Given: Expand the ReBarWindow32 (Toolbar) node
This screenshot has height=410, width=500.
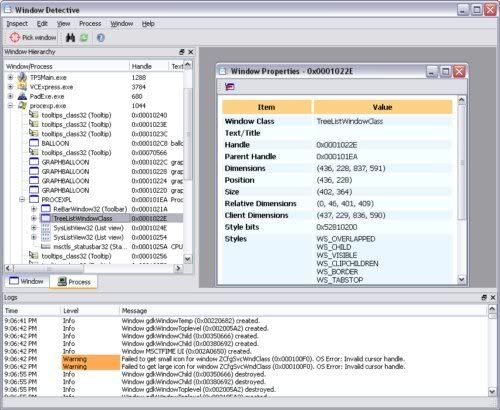Looking at the screenshot, I should click(x=34, y=209).
